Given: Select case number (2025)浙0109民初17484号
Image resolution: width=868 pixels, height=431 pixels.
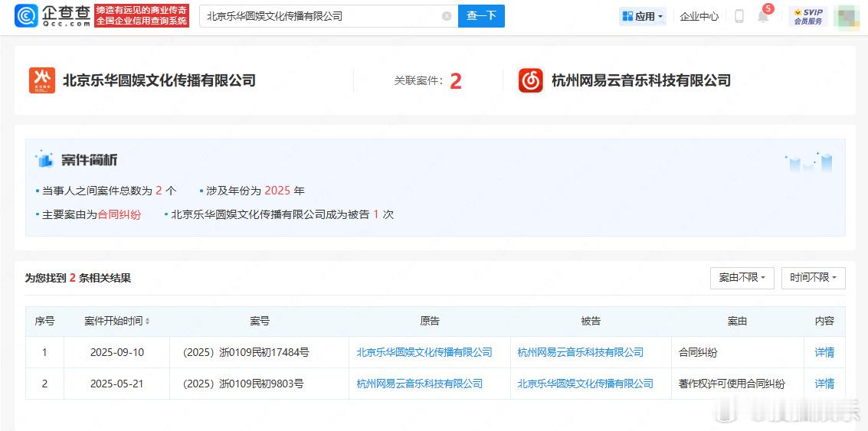Looking at the screenshot, I should [247, 352].
